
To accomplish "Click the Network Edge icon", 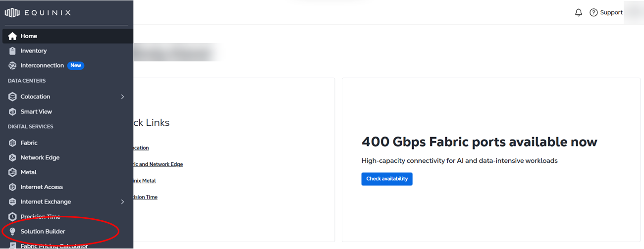I will tap(12, 158).
